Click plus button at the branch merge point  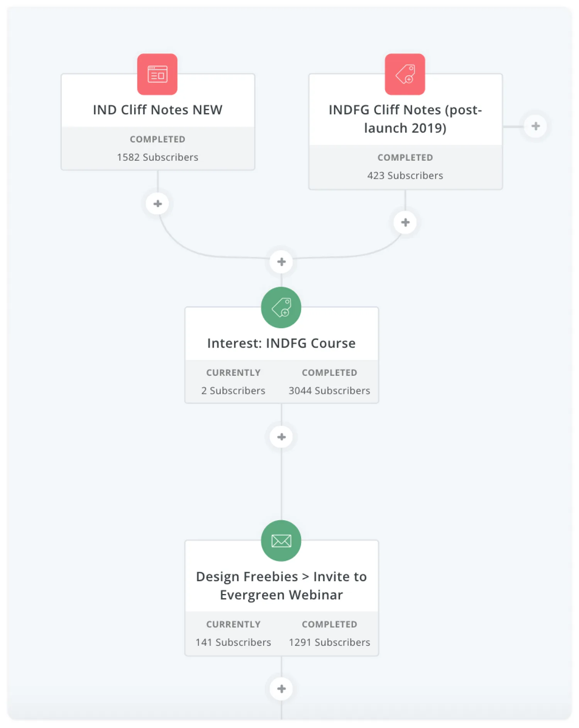click(281, 262)
